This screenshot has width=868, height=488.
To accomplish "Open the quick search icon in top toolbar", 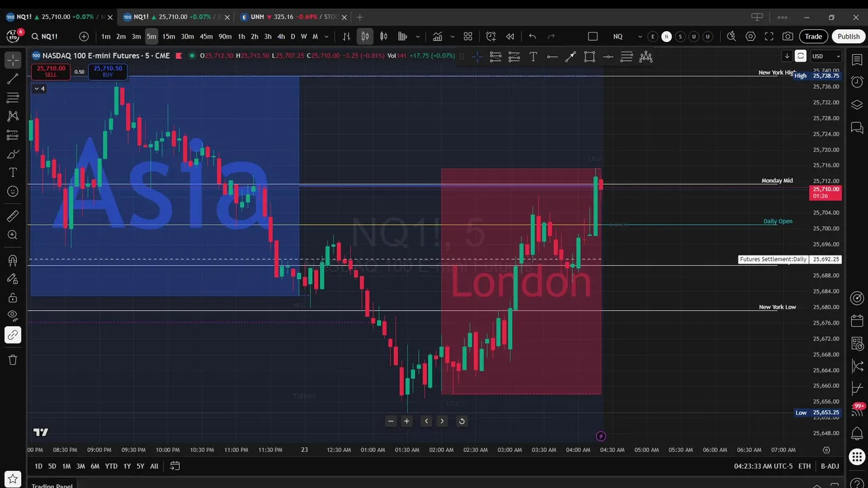I will coord(731,37).
